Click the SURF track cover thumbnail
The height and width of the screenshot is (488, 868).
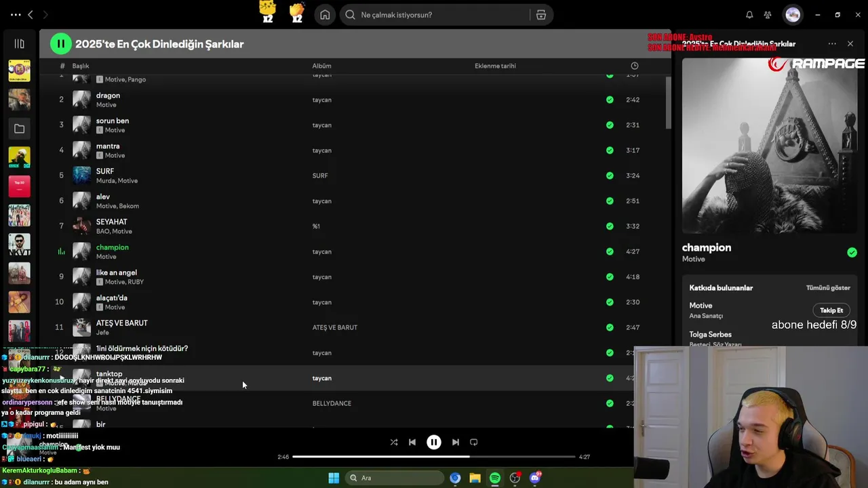(x=81, y=176)
